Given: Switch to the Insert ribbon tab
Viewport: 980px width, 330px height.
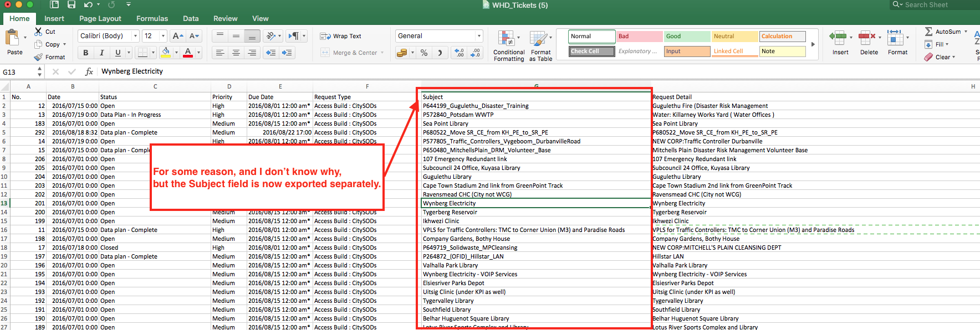Looking at the screenshot, I should [54, 18].
